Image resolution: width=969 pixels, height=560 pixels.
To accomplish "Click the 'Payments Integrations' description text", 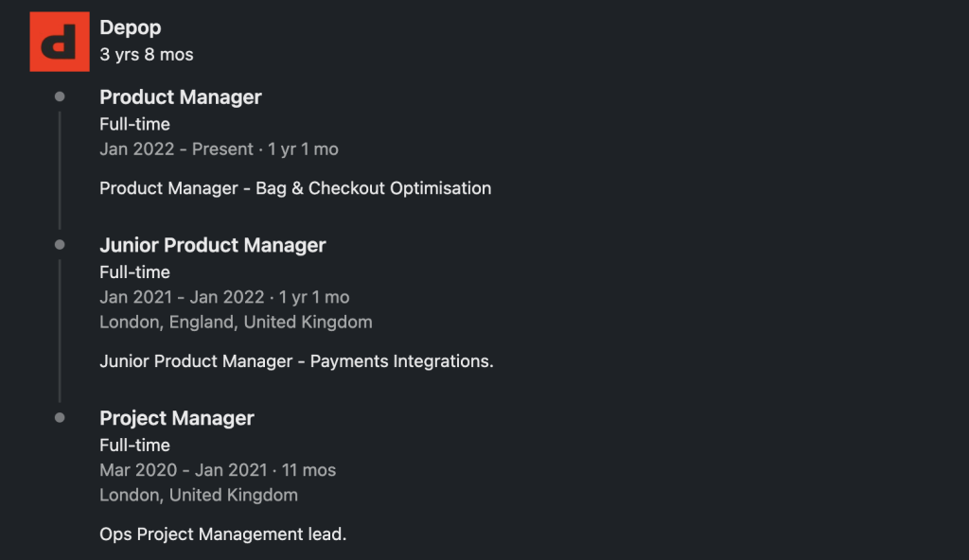I will tap(401, 361).
